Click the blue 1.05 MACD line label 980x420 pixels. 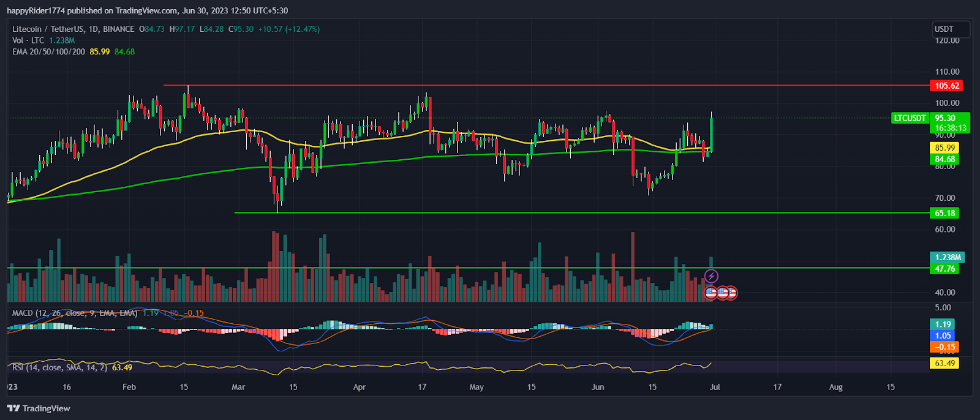pyautogui.click(x=943, y=336)
